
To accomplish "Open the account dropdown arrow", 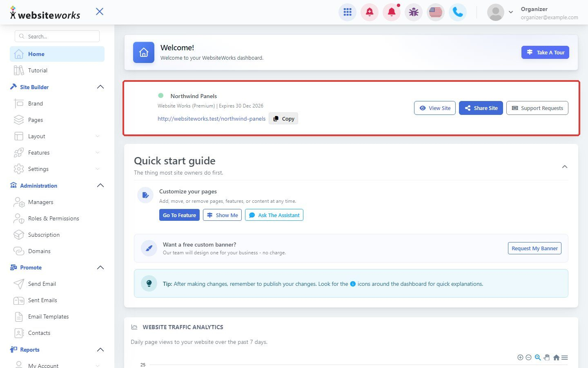I will tap(511, 12).
